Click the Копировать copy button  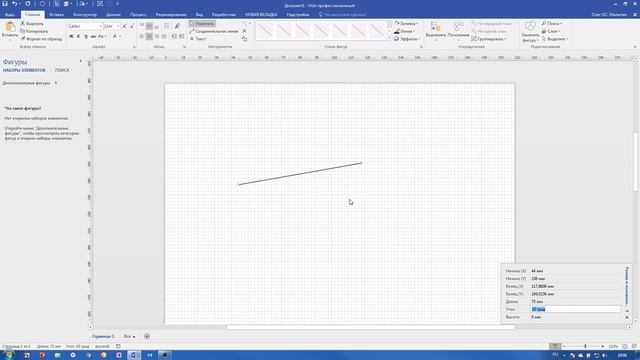click(34, 31)
